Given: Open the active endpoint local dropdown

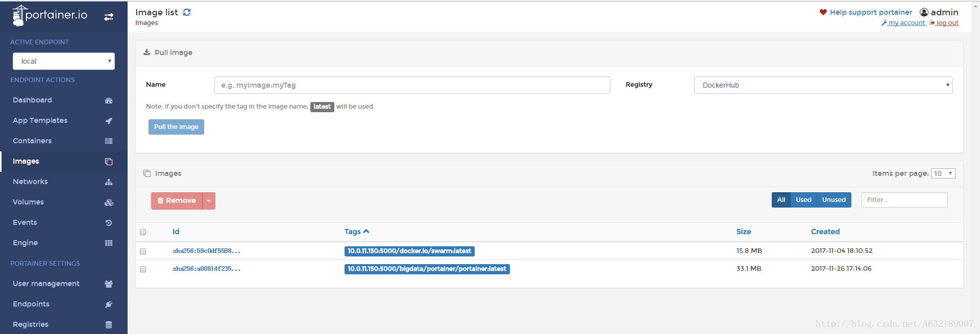Looking at the screenshot, I should point(64,61).
